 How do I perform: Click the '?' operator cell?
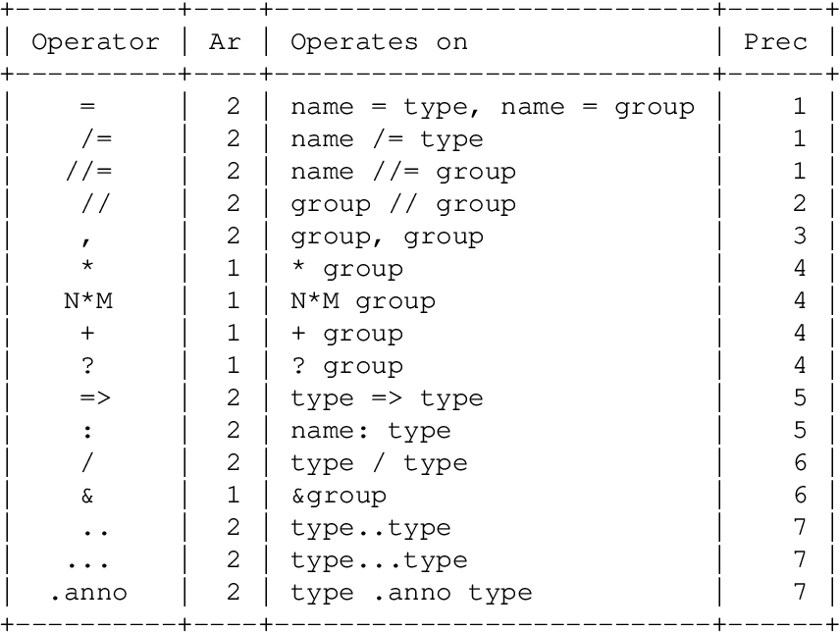[x=88, y=365]
